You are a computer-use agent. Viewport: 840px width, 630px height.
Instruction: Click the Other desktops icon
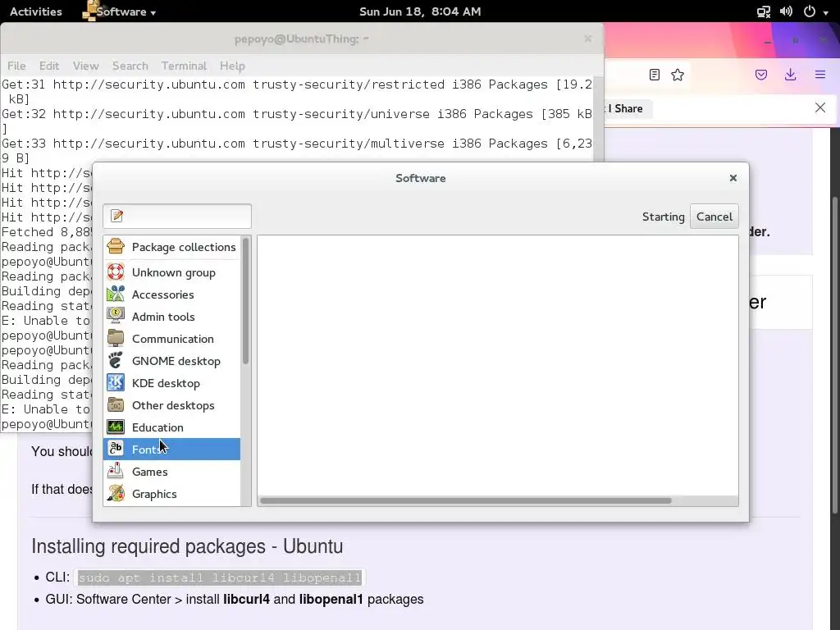tap(115, 405)
